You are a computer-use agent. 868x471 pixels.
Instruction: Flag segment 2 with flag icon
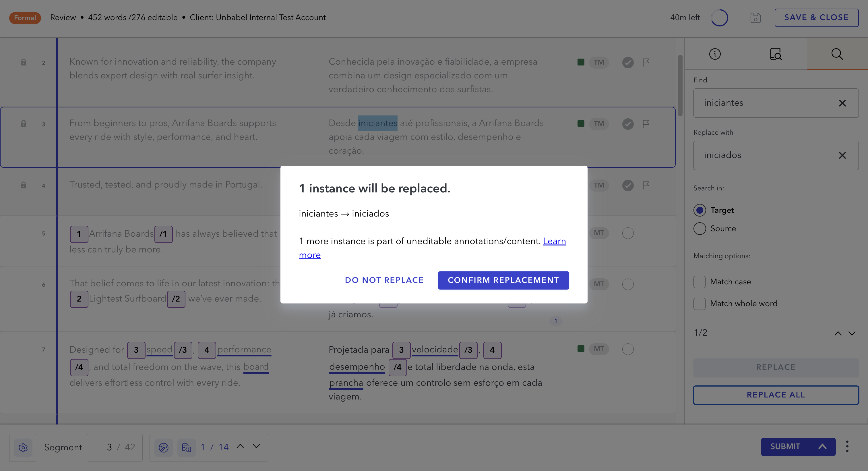tap(646, 62)
